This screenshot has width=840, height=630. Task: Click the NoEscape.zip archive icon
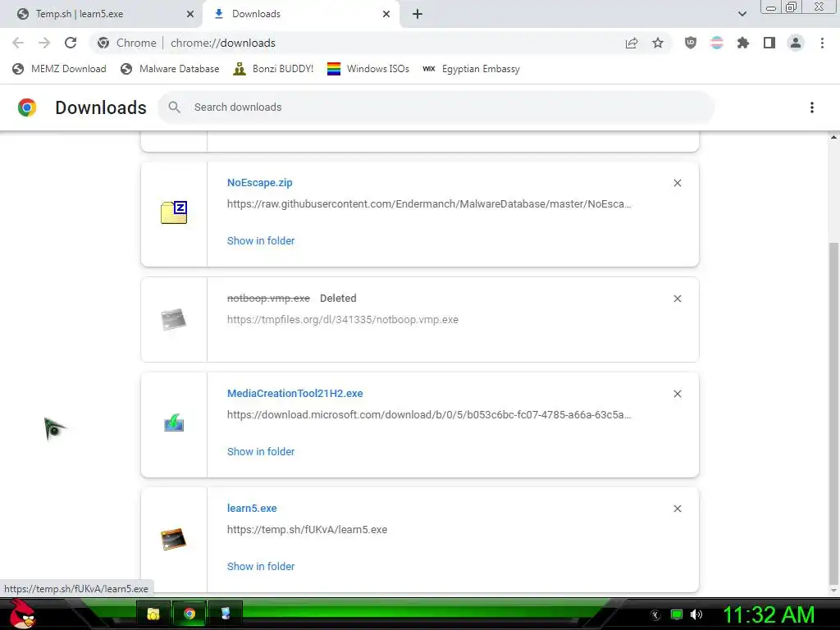pos(174,212)
